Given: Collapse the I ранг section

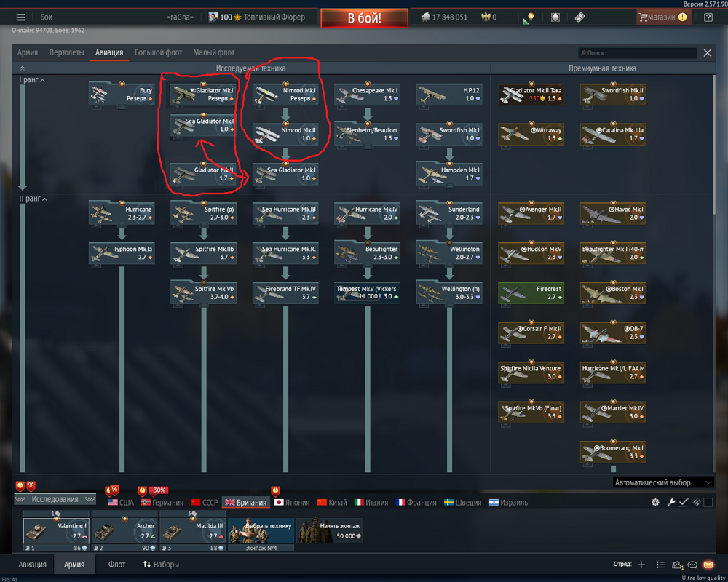Looking at the screenshot, I should point(32,80).
